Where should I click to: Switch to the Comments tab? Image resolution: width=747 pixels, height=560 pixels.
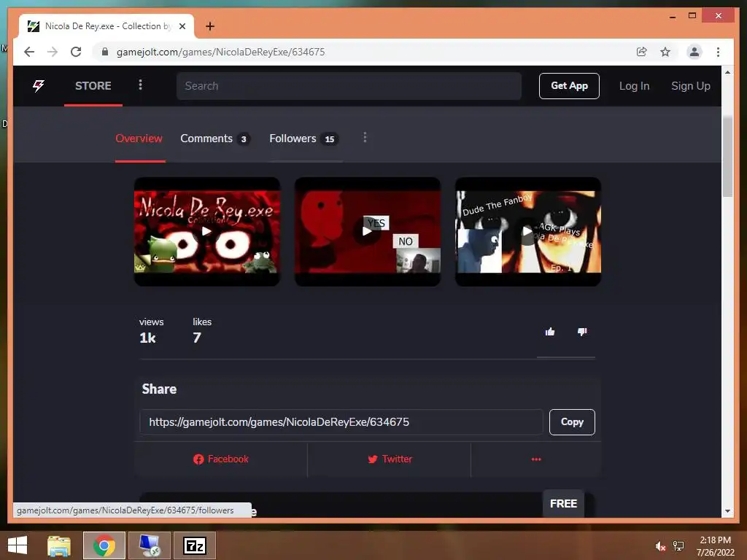coord(215,139)
